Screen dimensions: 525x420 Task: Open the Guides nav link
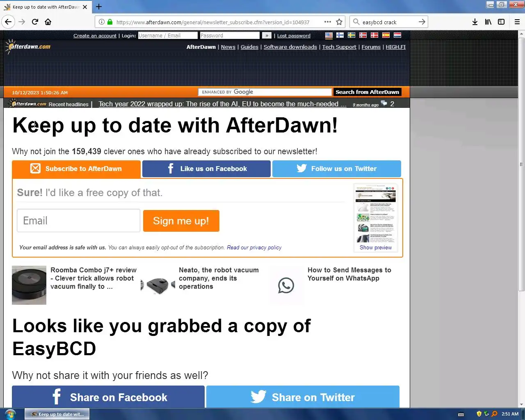[x=249, y=47]
